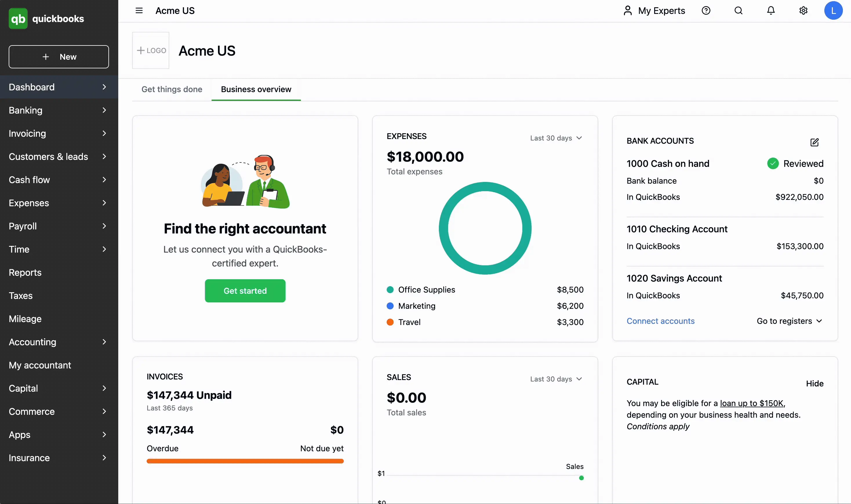Open Reports in the sidebar
Screen dimensions: 851x504
pos(59,272)
